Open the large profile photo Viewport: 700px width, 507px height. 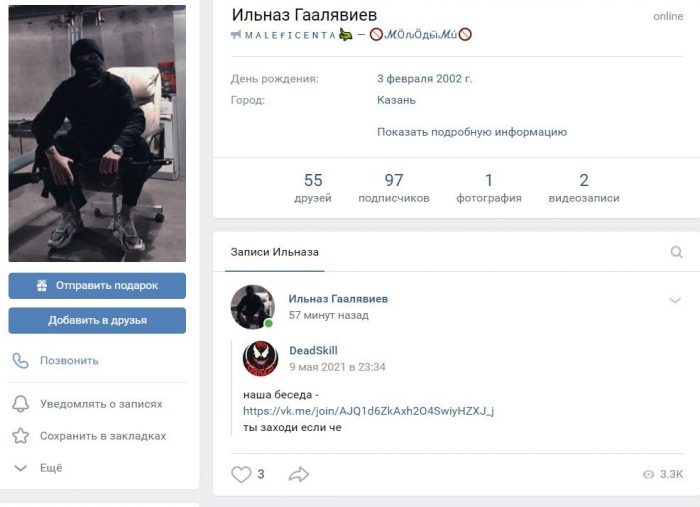(x=97, y=133)
